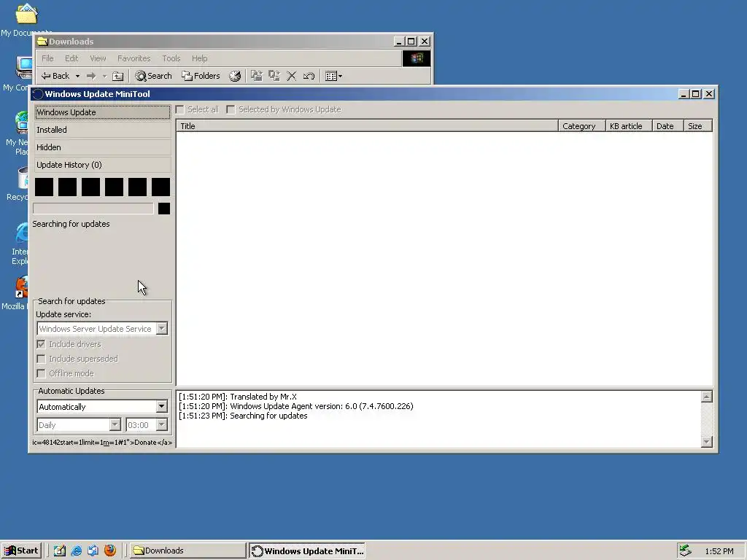Enable Include superseded checkbox
The image size is (747, 560).
pos(41,359)
